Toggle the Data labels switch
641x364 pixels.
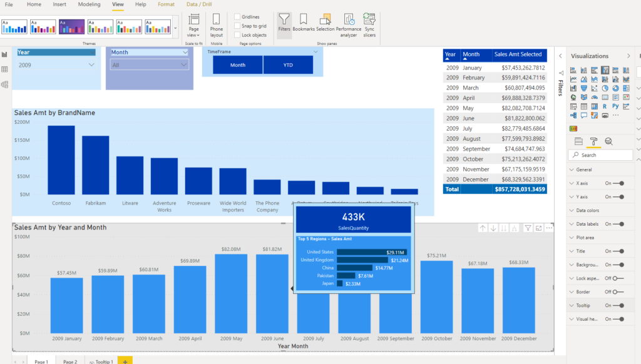[x=620, y=224]
